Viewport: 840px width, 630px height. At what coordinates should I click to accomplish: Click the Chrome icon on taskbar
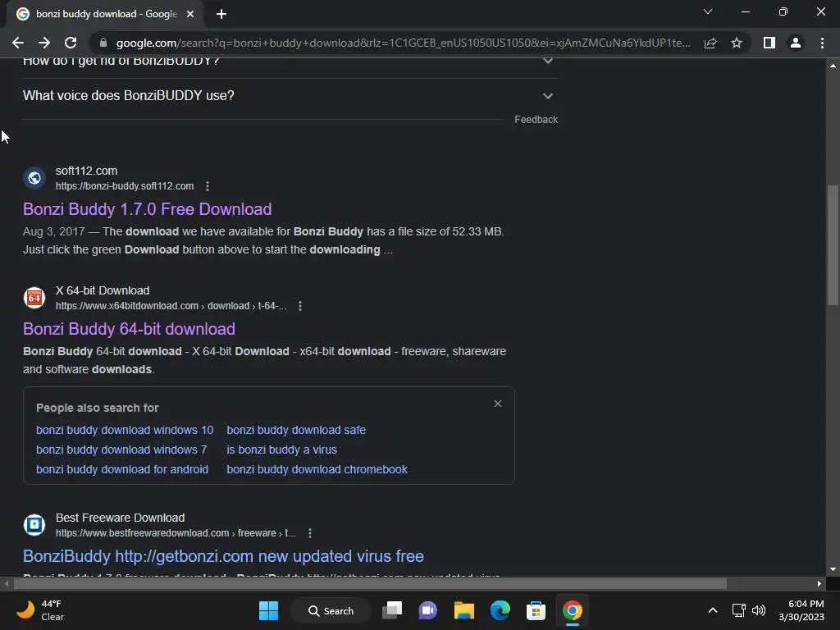click(572, 610)
